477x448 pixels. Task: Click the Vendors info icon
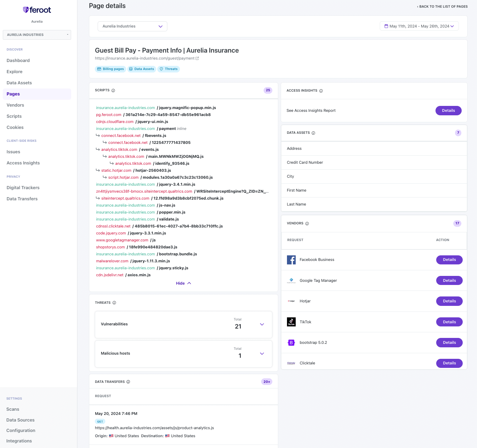pos(307,224)
